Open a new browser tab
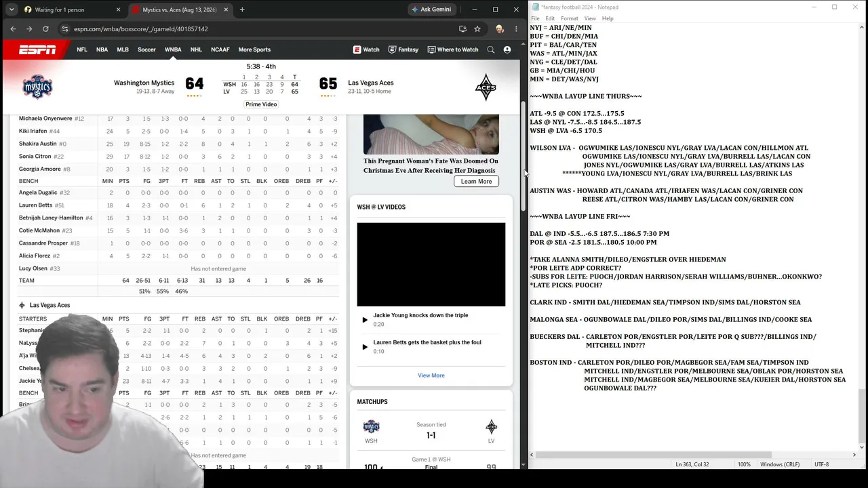The image size is (868, 488). (x=242, y=9)
